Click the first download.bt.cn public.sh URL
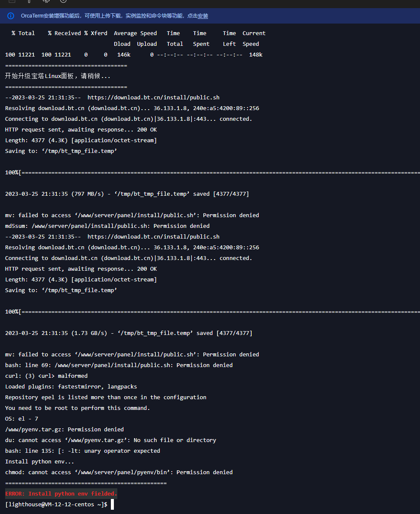This screenshot has width=420, height=514. click(x=153, y=98)
